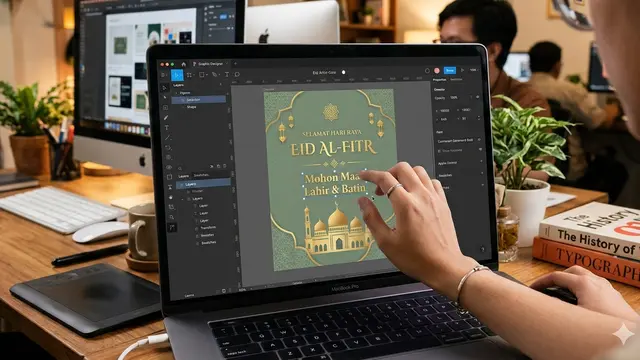Select the Artboard tool in left sidebar
The width and height of the screenshot is (640, 360).
(x=169, y=177)
